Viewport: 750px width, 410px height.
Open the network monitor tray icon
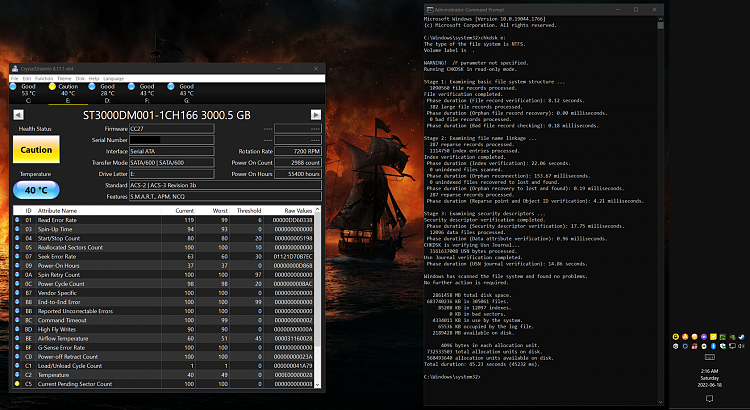732,346
